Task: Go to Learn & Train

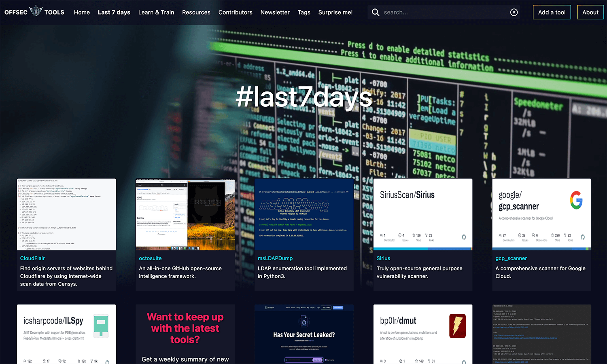Action: (156, 12)
